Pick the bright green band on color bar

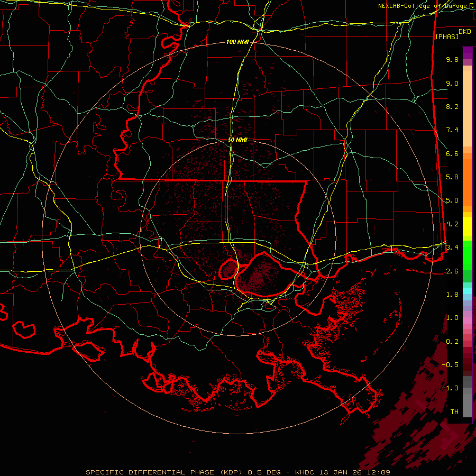[467, 255]
